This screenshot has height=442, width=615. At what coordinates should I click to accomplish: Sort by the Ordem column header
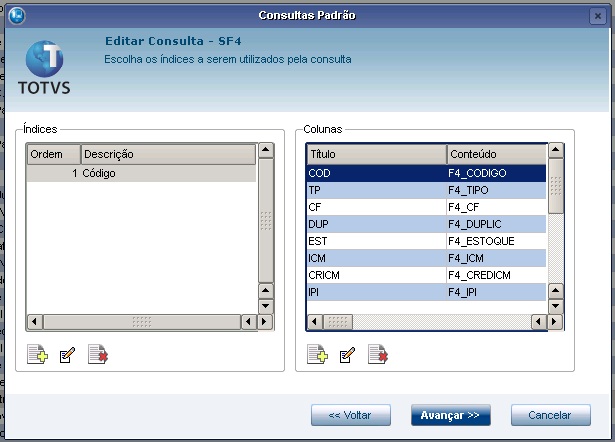54,154
